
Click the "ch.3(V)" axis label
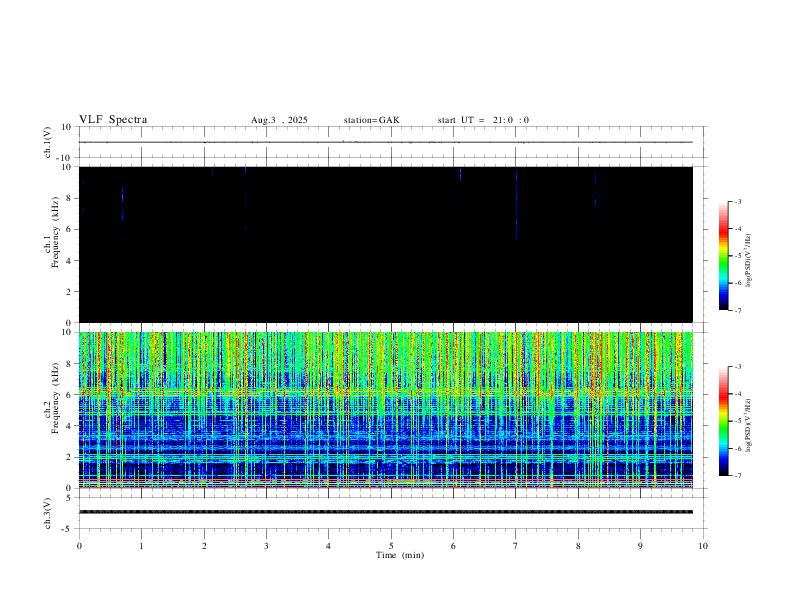pos(48,514)
